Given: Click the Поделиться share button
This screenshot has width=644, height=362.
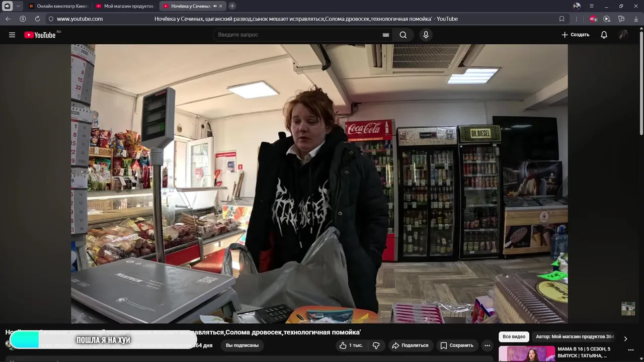Looking at the screenshot, I should tap(410, 345).
